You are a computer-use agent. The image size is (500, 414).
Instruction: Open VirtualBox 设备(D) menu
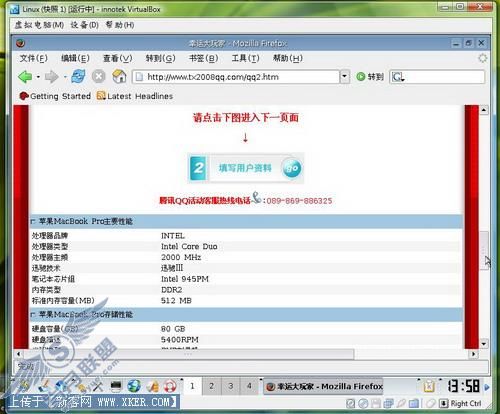click(x=84, y=25)
